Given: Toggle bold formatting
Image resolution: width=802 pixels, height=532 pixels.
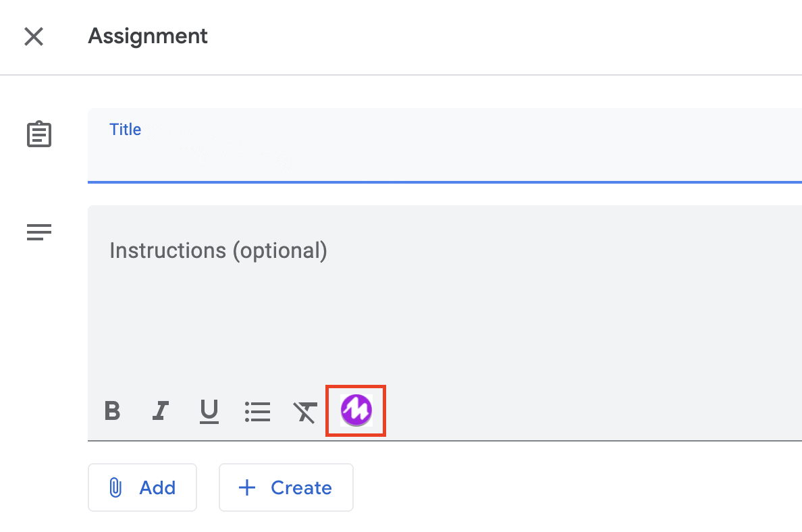Looking at the screenshot, I should click(113, 410).
